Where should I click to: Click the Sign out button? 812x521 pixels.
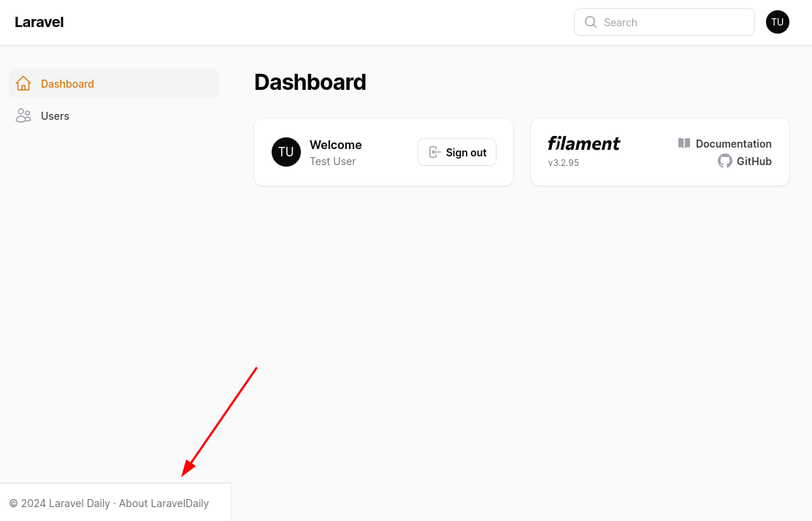(457, 152)
